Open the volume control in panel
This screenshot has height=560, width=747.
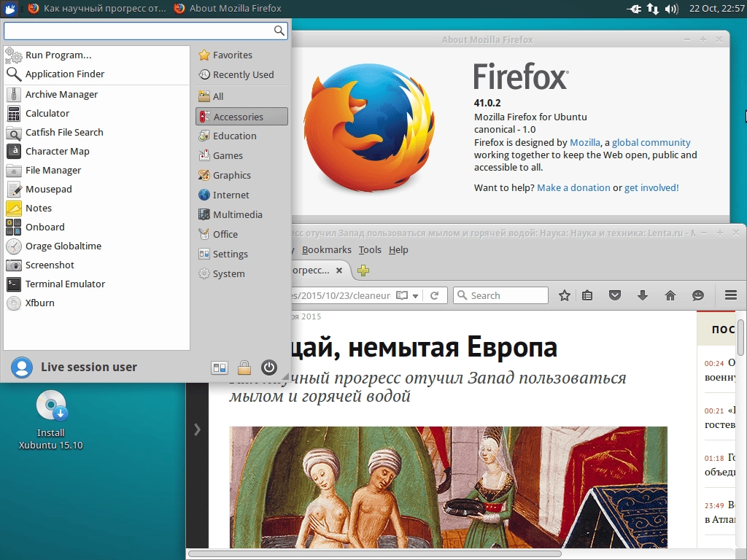[x=671, y=9]
